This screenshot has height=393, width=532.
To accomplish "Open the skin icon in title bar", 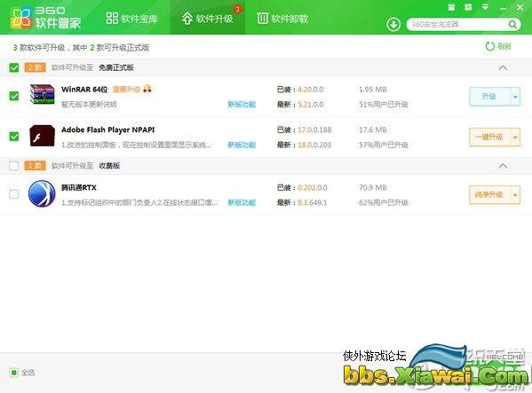I will click(x=451, y=7).
